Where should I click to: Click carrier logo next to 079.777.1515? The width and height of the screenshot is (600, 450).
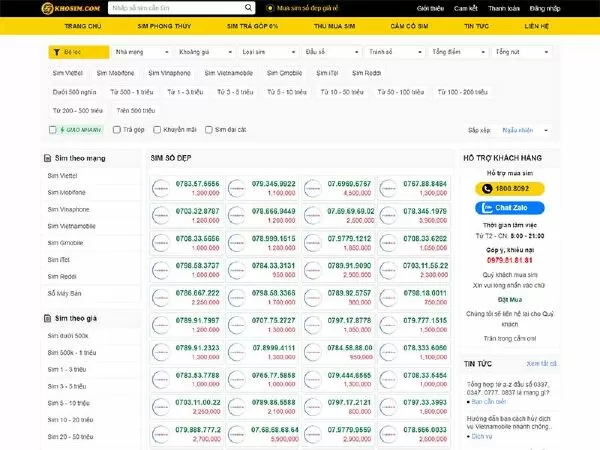pos(388,325)
